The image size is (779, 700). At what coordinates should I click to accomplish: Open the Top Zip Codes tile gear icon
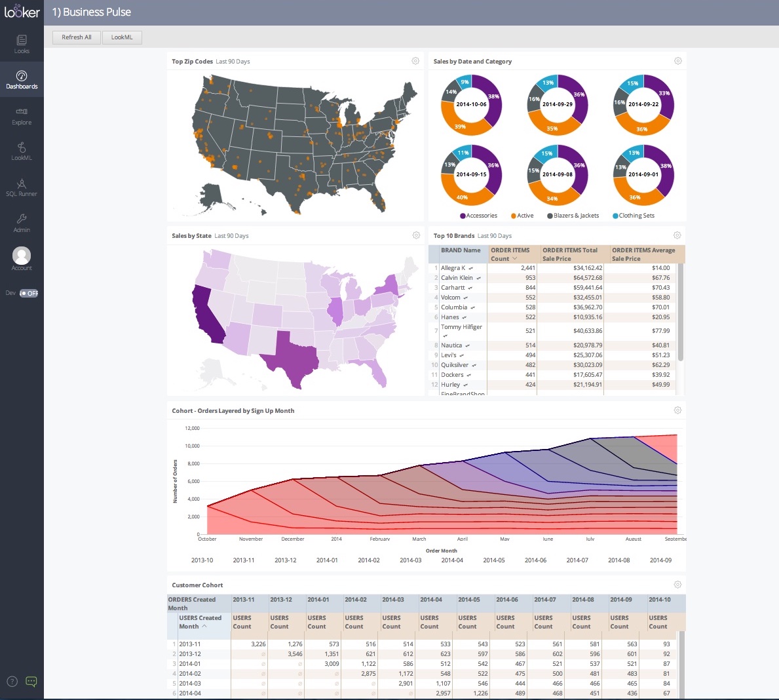(x=415, y=60)
